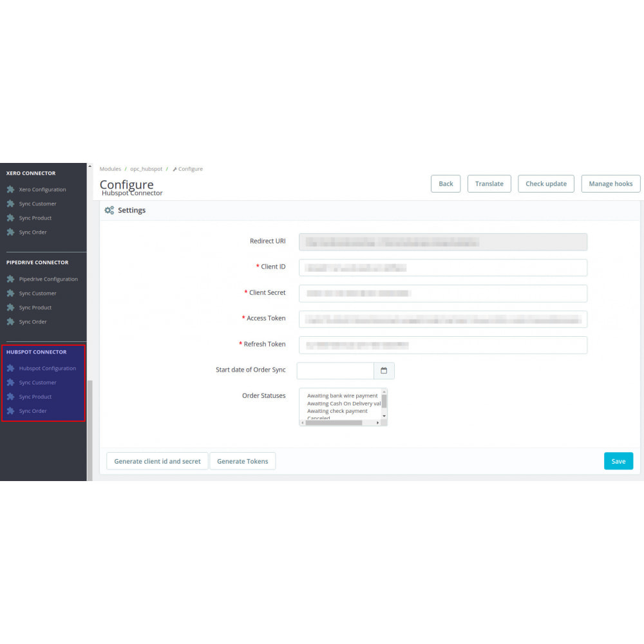Click Order Statuses list up arrow
Screen dimensions: 644x644
384,392
